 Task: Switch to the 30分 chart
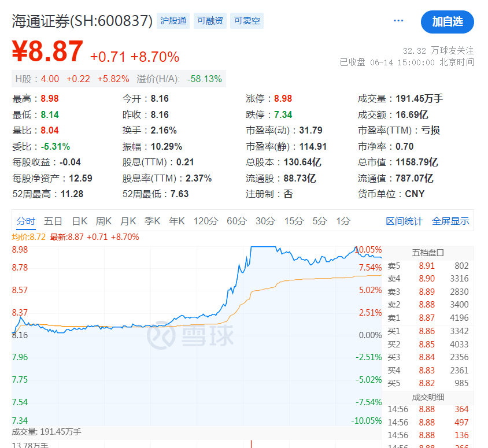pyautogui.click(x=265, y=221)
